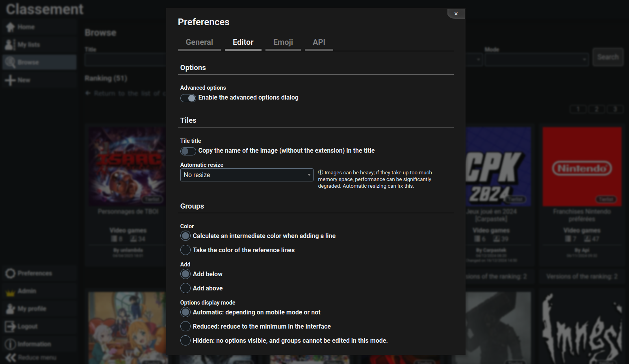The image size is (629, 364).
Task: Select the Add above radio button
Action: (186, 288)
